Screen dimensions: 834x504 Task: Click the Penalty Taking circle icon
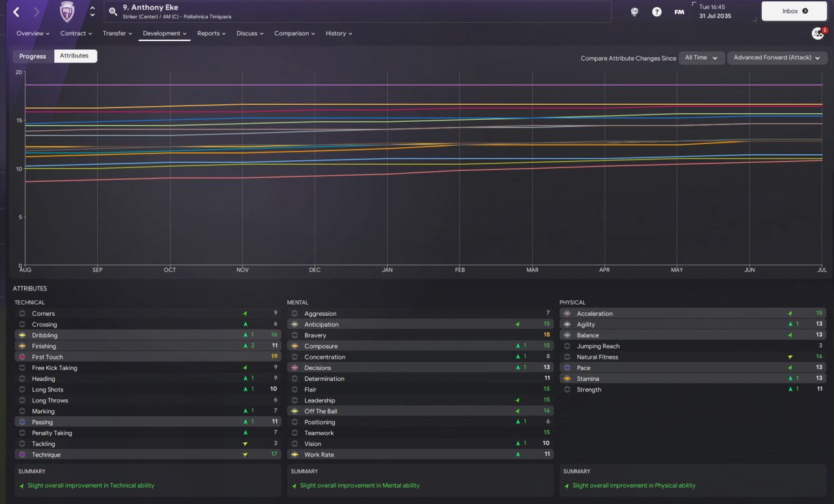pos(22,433)
